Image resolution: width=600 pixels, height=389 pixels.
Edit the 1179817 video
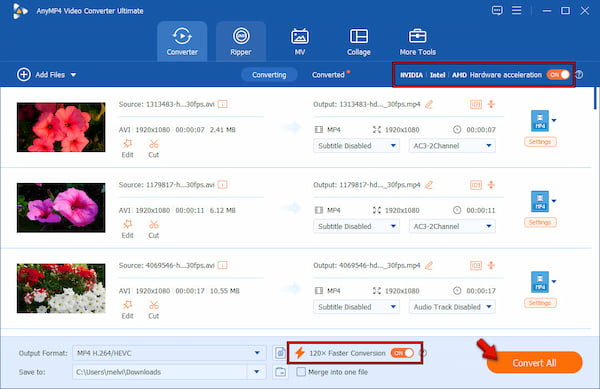[127, 229]
